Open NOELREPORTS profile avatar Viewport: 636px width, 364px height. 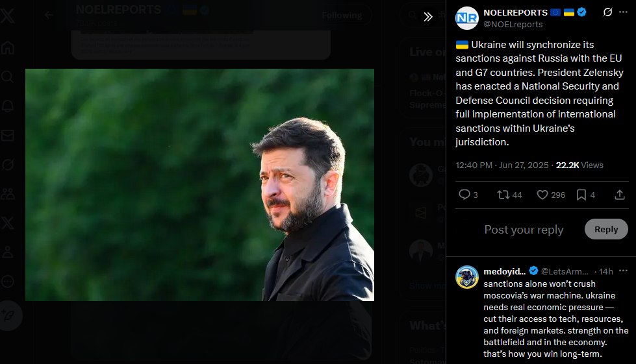(x=467, y=18)
